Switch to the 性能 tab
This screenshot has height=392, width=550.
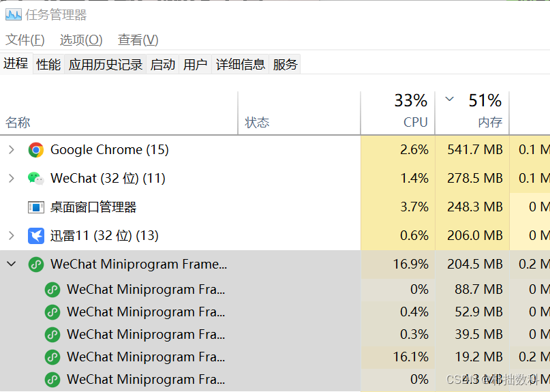tap(48, 65)
